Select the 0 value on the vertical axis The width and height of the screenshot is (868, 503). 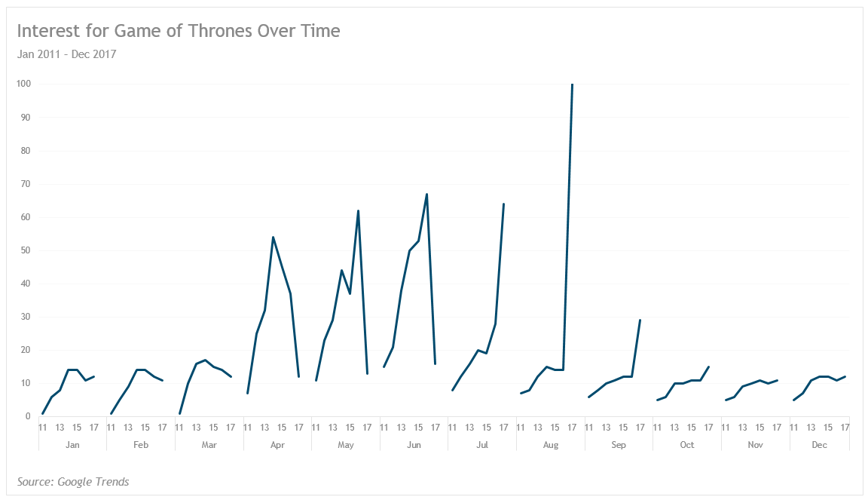click(x=27, y=416)
